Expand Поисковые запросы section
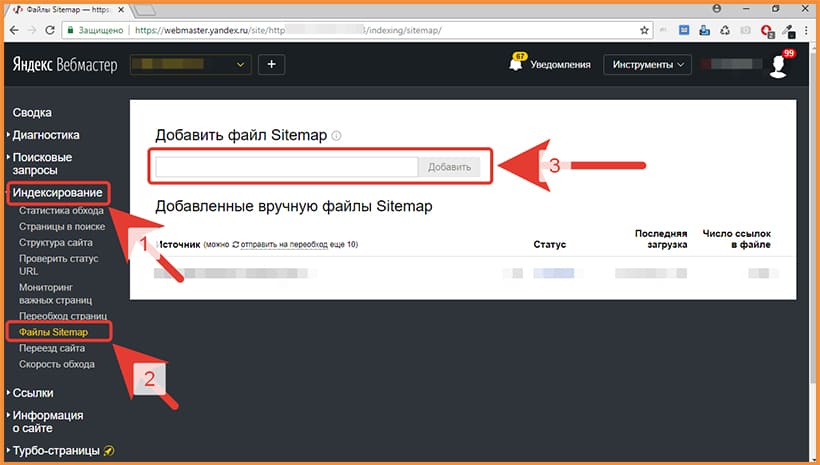Image resolution: width=820 pixels, height=465 pixels. (x=40, y=164)
